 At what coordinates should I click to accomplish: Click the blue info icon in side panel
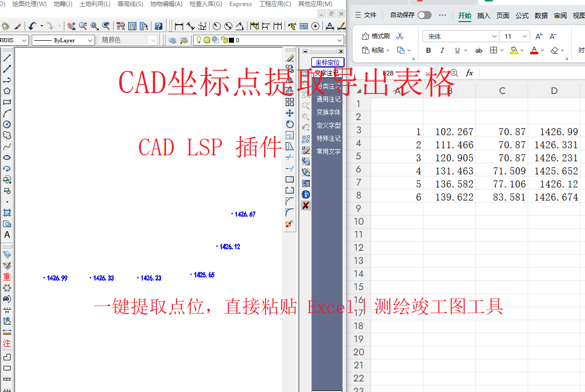click(x=305, y=194)
